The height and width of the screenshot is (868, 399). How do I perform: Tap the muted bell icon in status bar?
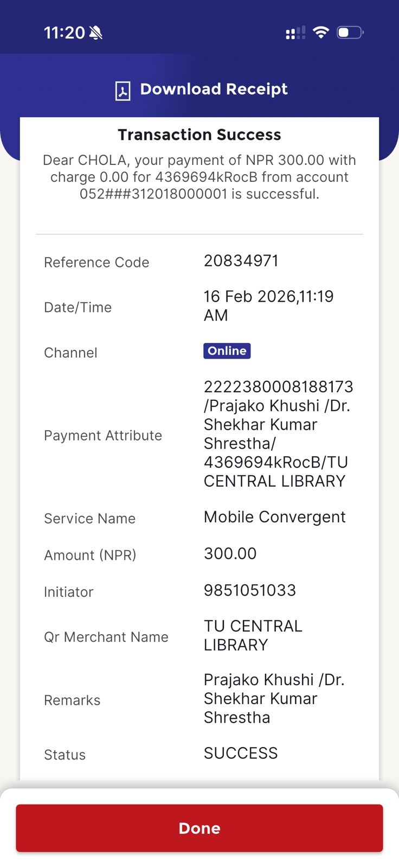pyautogui.click(x=96, y=33)
